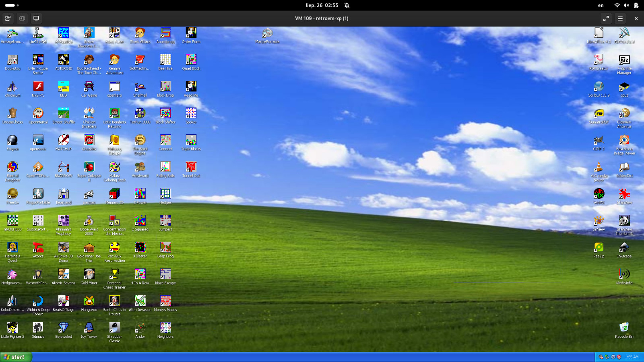
Task: Select the Chicken Invaders icon
Action: (89, 113)
